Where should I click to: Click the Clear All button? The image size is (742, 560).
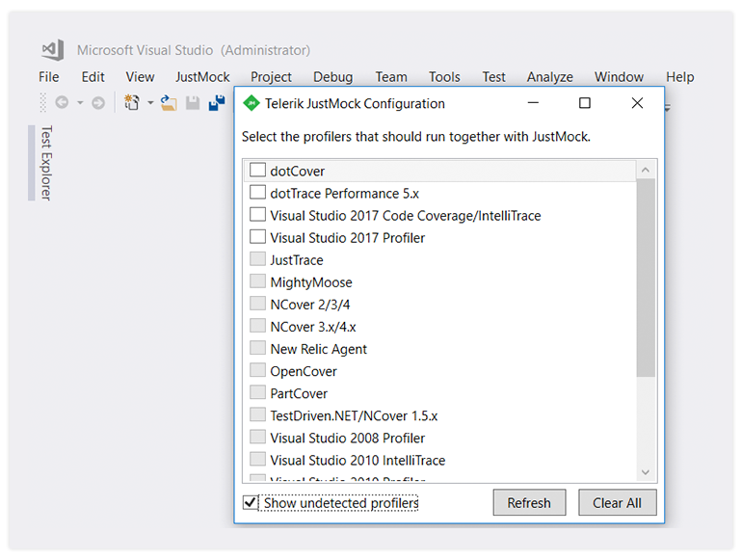coord(617,502)
